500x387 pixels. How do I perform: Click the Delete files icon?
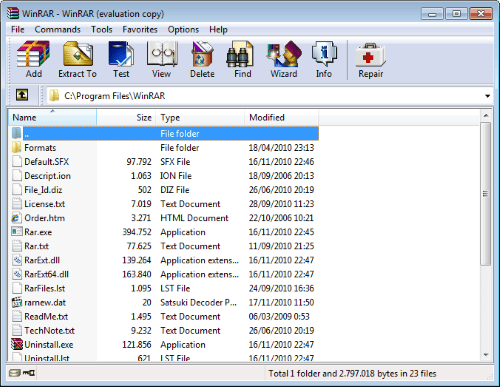click(202, 59)
